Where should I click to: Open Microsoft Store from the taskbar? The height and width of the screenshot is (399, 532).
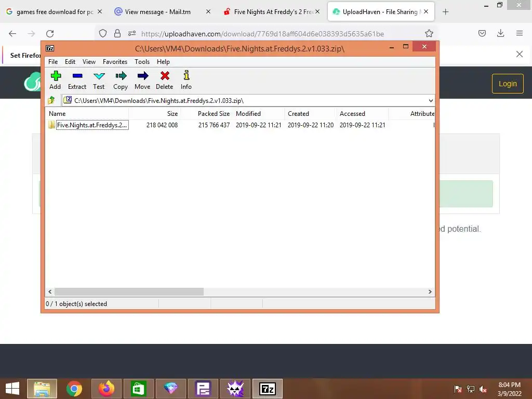tap(138, 389)
